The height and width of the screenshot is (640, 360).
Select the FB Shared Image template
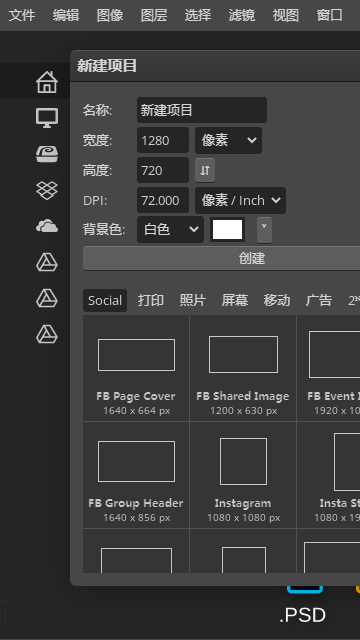243,368
